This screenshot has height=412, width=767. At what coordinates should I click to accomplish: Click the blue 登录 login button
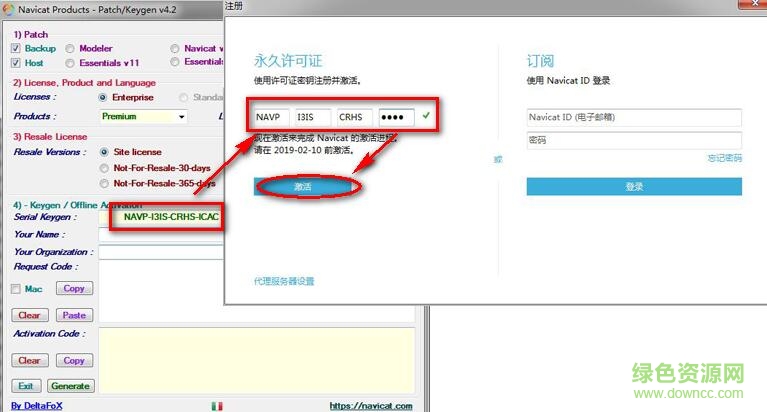pyautogui.click(x=634, y=186)
